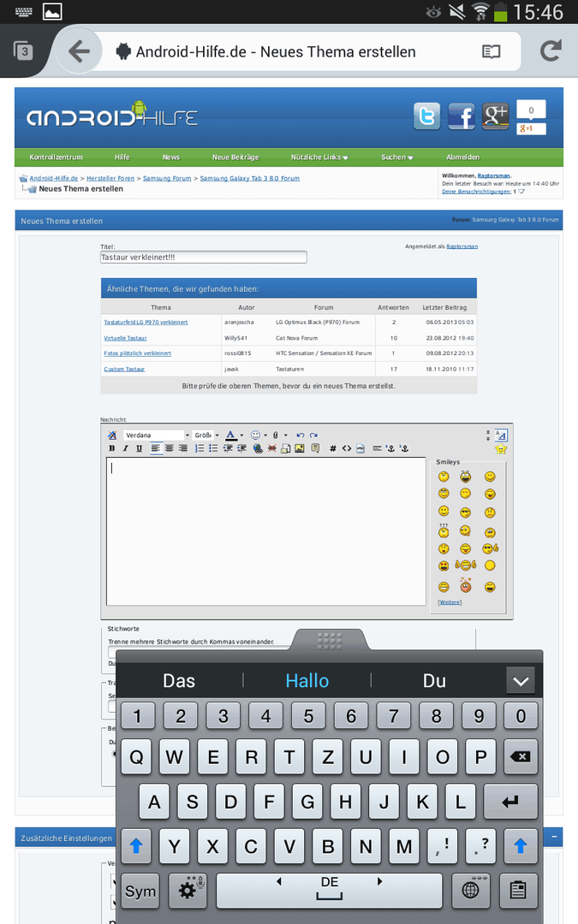Image resolution: width=578 pixels, height=924 pixels.
Task: Open the Hilfe menu item
Action: tap(122, 157)
